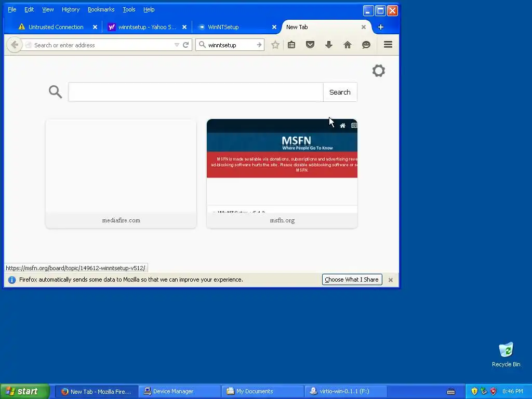The height and width of the screenshot is (399, 532).
Task: Click the blue info icon in notification bar
Action: pyautogui.click(x=12, y=280)
